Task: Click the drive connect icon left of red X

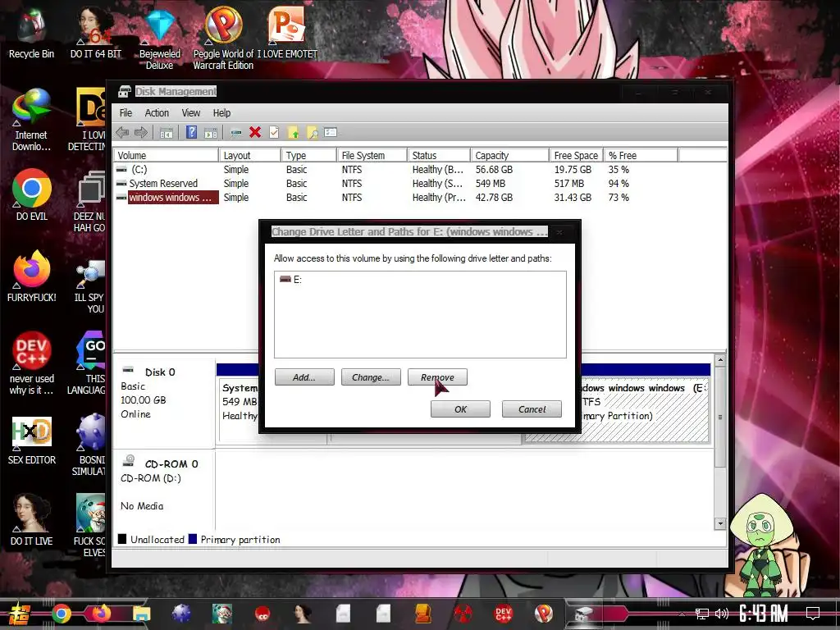Action: [235, 133]
